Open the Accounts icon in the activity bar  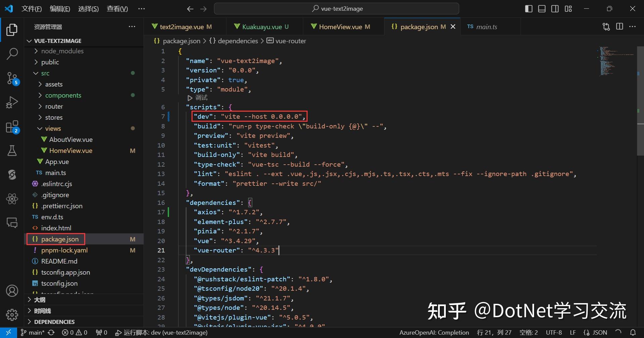coord(12,290)
